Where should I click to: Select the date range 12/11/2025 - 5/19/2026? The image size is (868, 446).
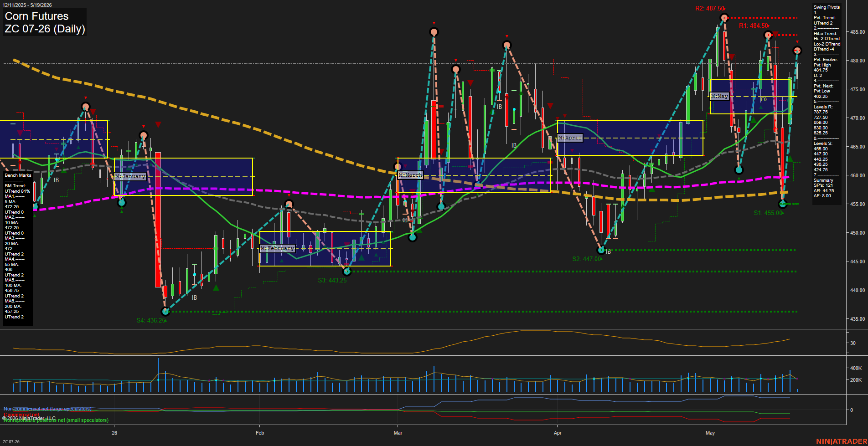[x=27, y=5]
